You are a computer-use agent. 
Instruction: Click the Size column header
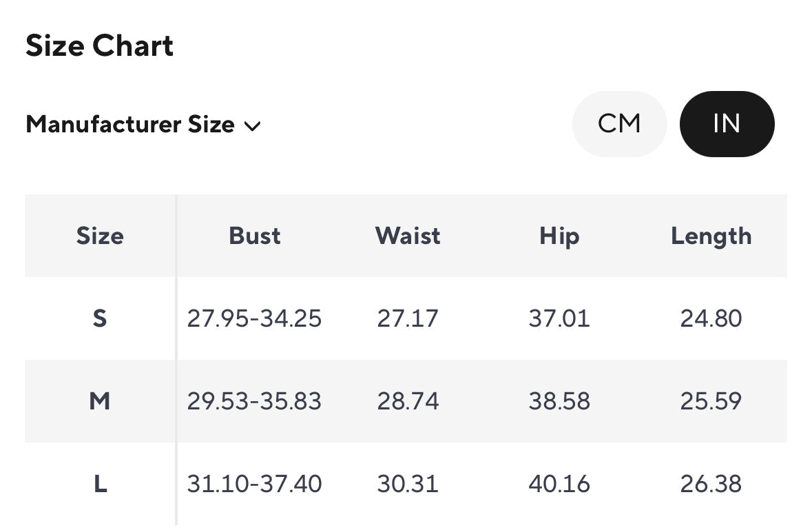coord(100,236)
